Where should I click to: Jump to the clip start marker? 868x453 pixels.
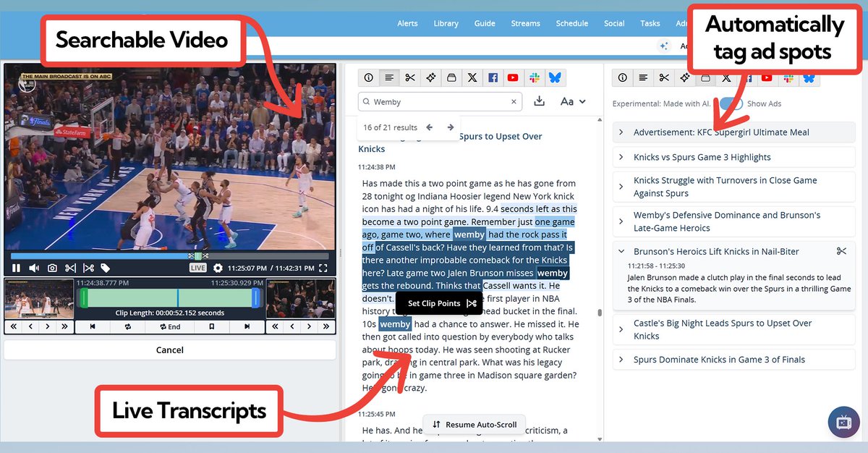click(93, 326)
